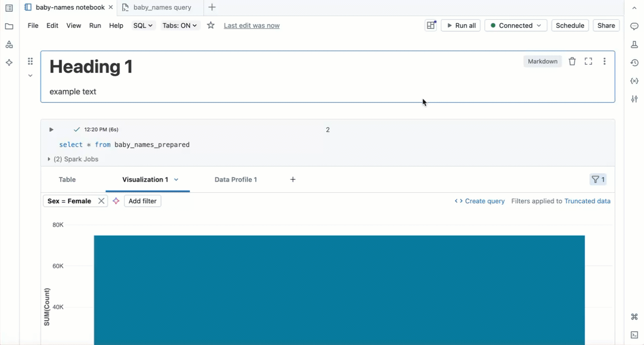Open the SQL language dropdown
This screenshot has height=345, width=644.
(x=143, y=25)
